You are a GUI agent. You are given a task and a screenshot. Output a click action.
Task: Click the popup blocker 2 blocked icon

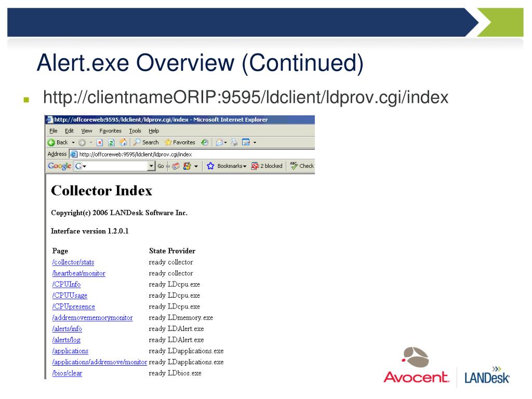coord(255,166)
